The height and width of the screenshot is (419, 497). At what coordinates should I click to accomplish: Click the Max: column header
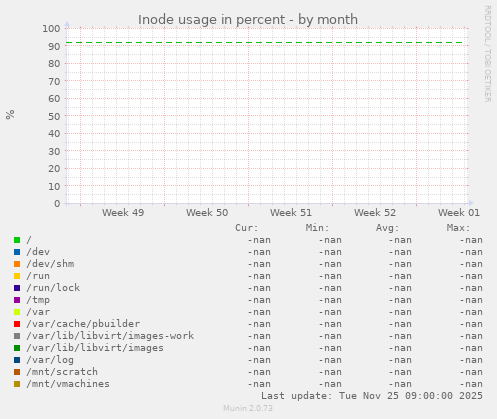(458, 228)
